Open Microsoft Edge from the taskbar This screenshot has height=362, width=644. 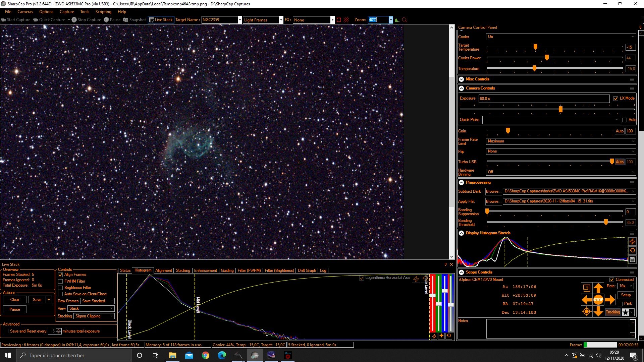pyautogui.click(x=222, y=355)
